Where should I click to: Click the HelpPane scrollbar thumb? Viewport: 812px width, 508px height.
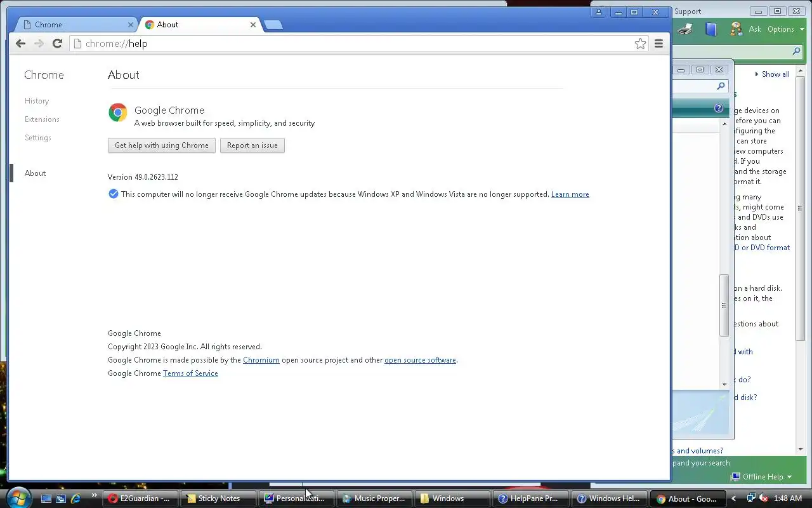click(x=724, y=305)
